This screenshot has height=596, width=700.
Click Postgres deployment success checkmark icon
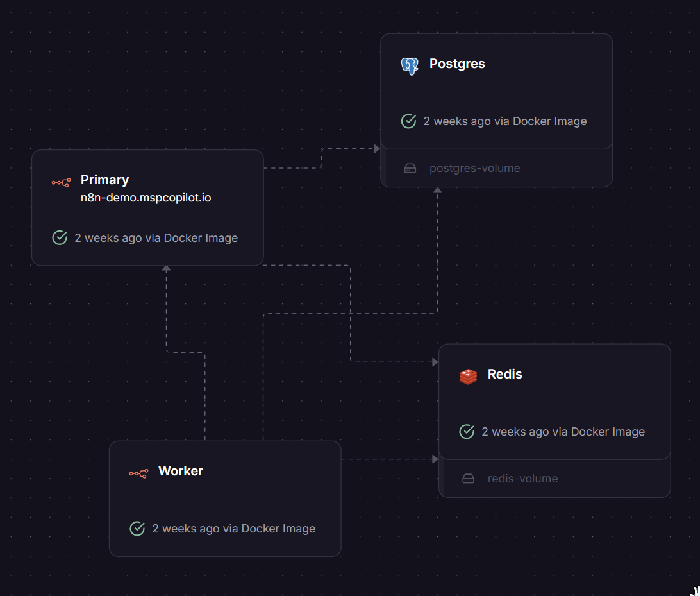tap(408, 121)
